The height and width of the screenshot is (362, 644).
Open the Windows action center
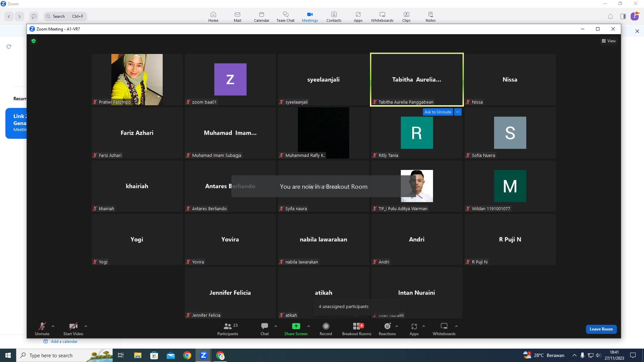[633, 355]
